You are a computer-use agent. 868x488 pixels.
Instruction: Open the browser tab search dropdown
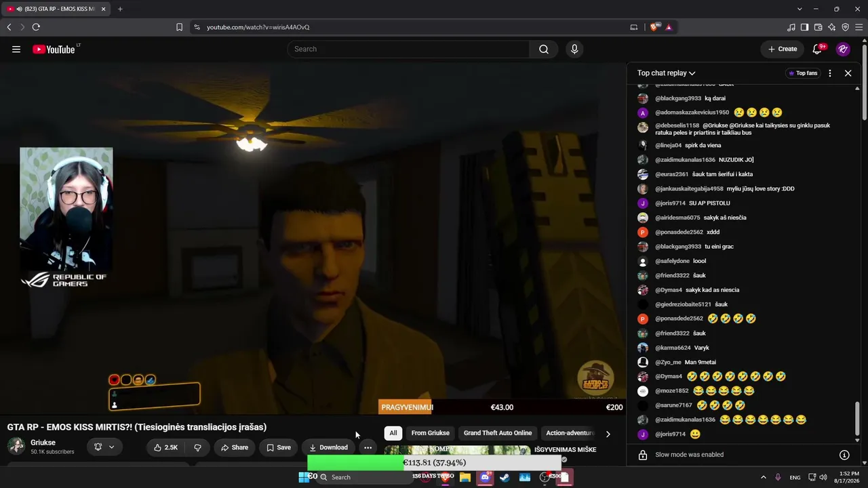800,9
